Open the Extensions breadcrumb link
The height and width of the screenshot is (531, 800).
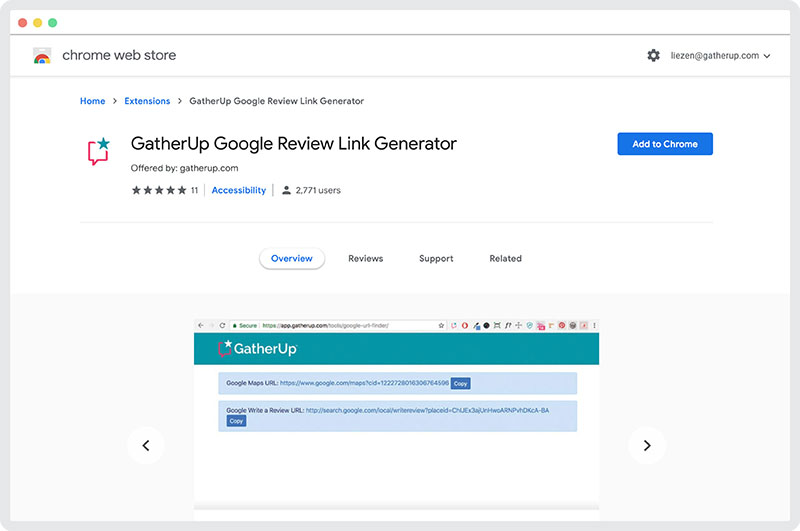pos(147,101)
